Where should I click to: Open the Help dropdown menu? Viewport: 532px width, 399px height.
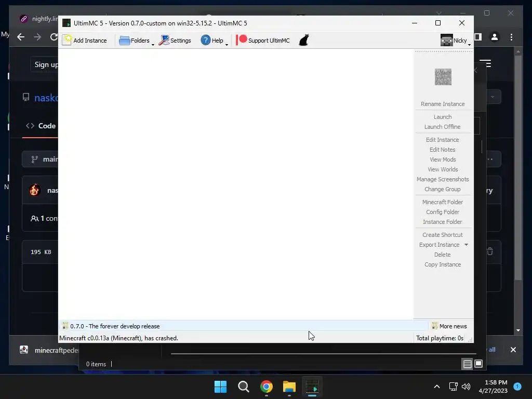pos(214,41)
